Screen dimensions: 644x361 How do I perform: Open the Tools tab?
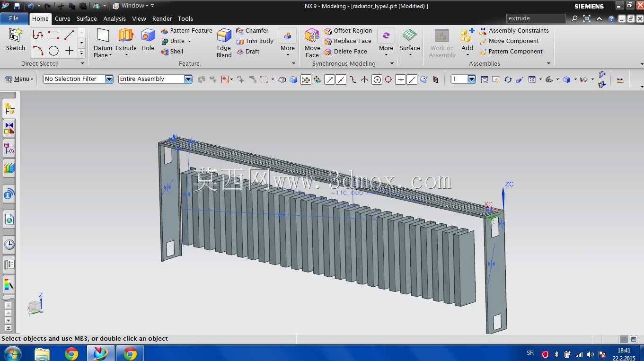pos(185,19)
